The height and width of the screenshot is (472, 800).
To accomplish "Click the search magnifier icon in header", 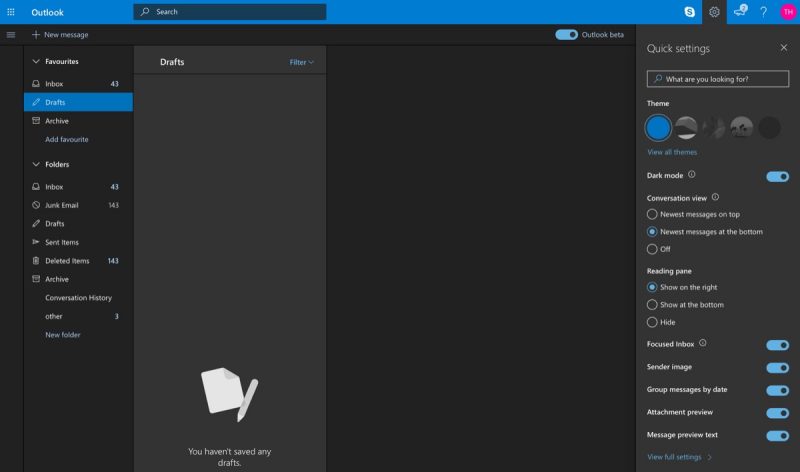I will click(x=145, y=11).
